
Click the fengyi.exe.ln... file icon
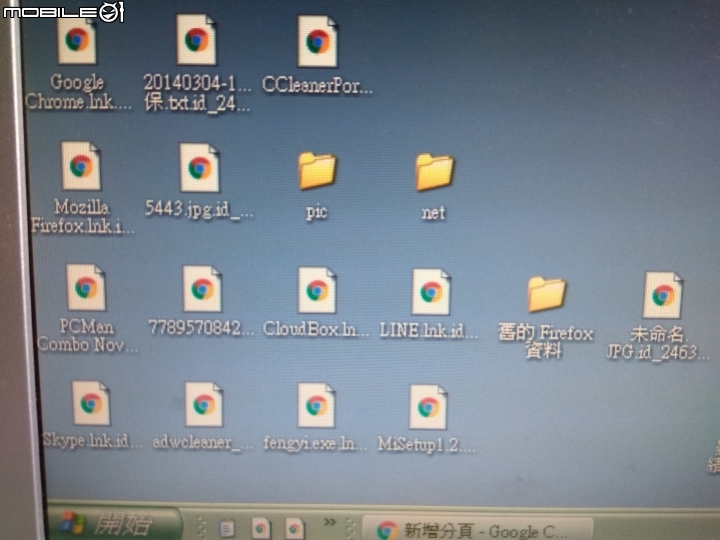pyautogui.click(x=316, y=405)
